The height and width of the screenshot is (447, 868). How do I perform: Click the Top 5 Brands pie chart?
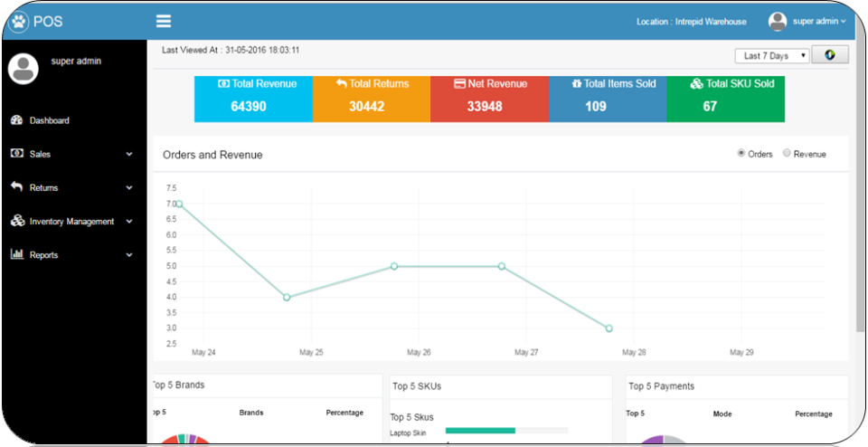click(x=185, y=438)
